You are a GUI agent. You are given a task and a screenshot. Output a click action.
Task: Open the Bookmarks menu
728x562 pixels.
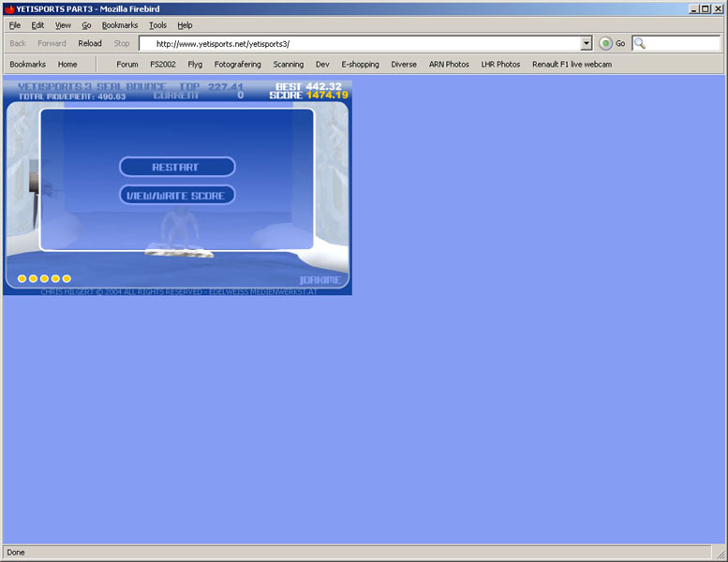[x=120, y=25]
